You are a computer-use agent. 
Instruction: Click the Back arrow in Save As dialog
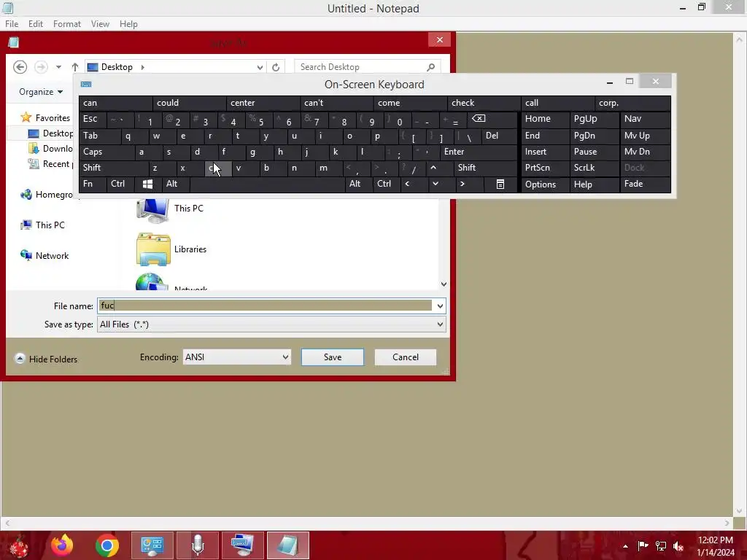(20, 67)
